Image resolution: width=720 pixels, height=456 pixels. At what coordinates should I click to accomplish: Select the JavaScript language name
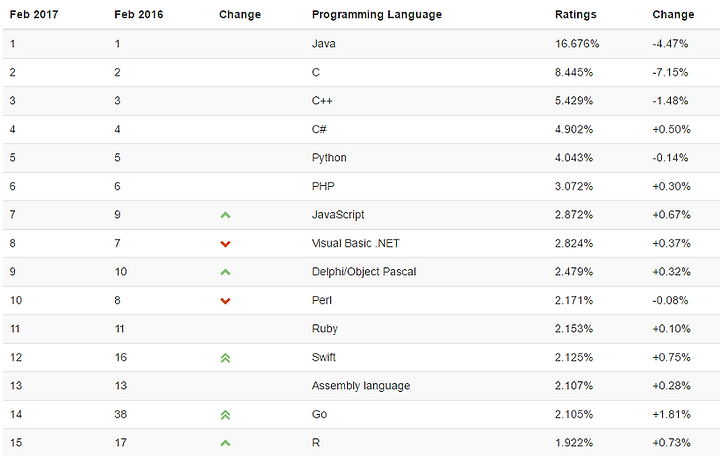(x=338, y=214)
